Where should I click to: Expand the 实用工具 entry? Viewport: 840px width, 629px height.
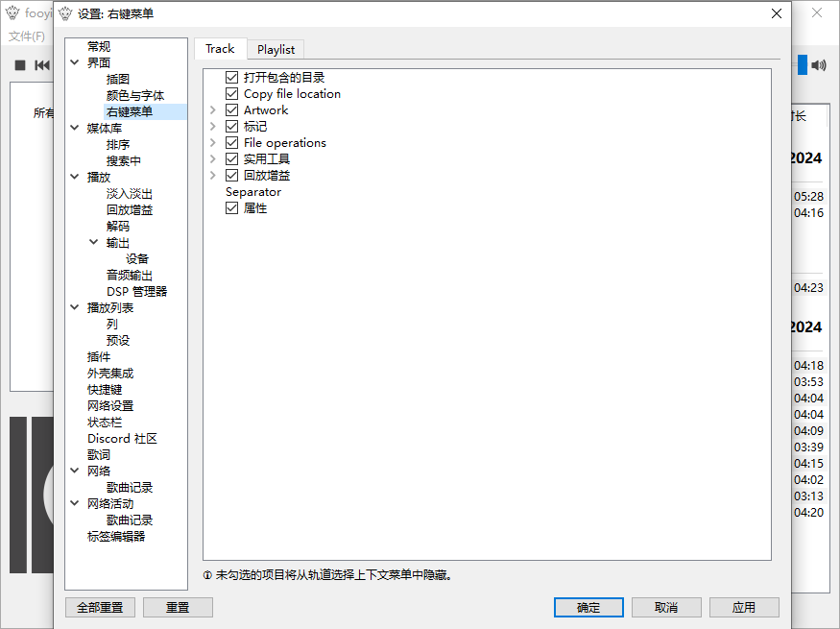(213, 158)
